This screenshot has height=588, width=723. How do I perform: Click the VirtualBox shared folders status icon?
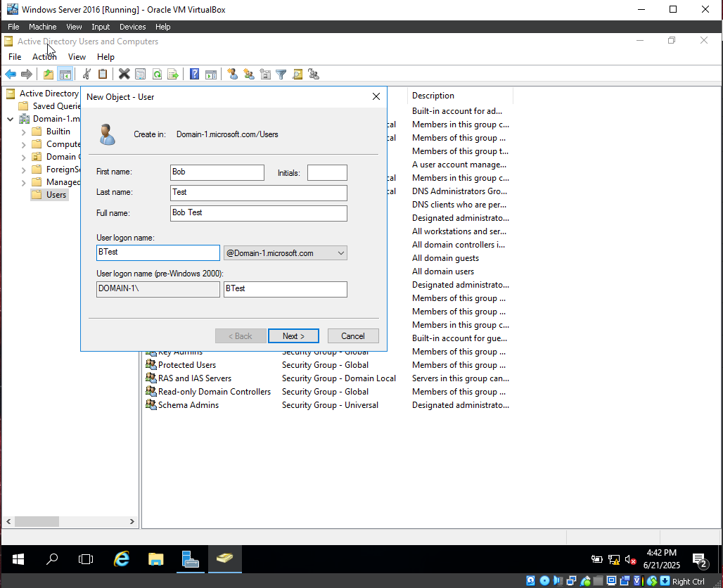(598, 581)
